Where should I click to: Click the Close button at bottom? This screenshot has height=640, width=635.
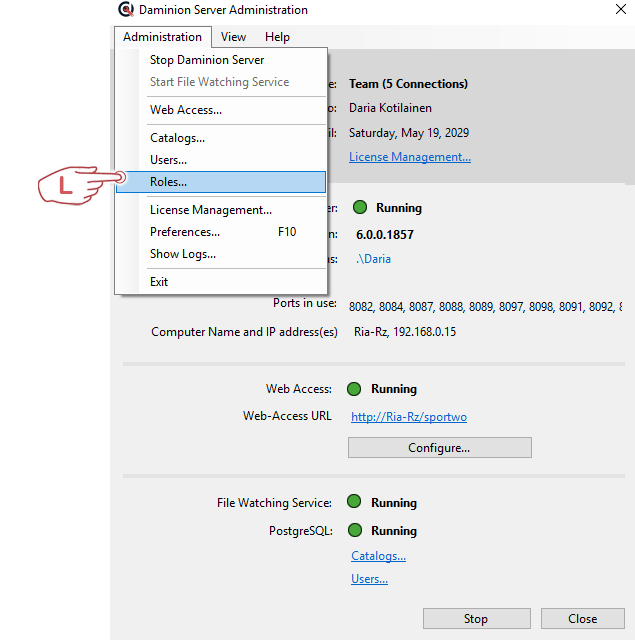tap(583, 619)
